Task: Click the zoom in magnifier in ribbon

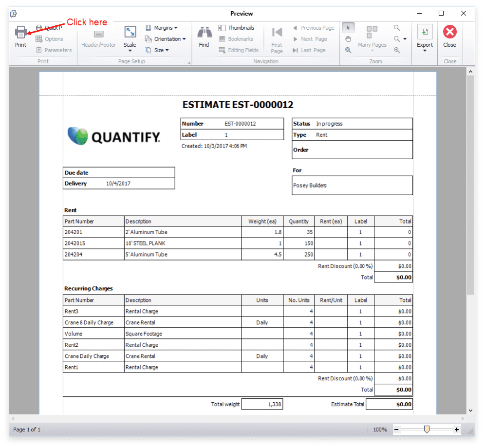Action: [397, 50]
